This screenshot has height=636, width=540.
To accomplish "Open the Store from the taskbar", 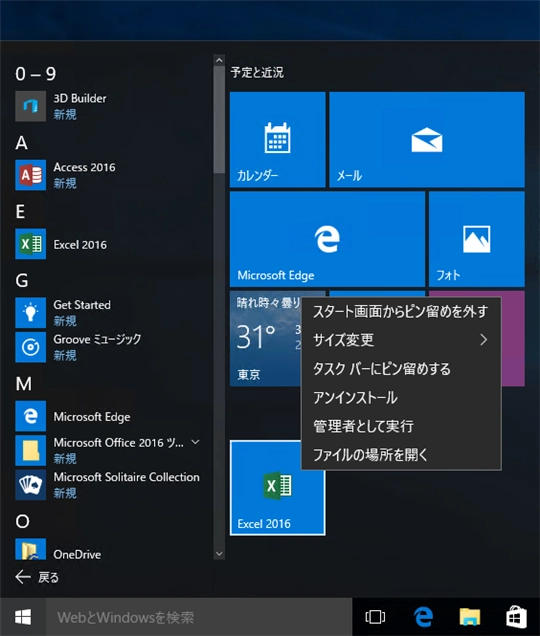I will [x=516, y=617].
